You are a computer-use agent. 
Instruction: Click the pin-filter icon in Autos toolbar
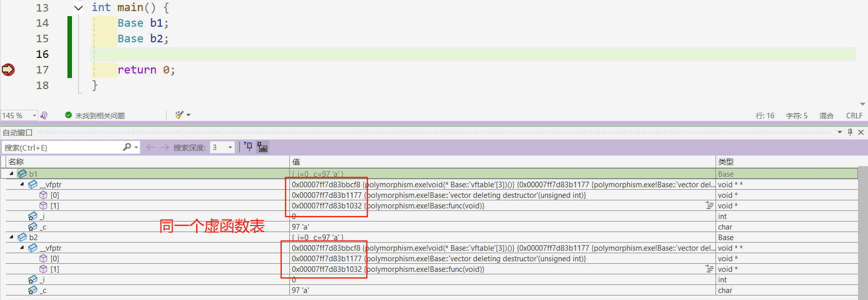(249, 147)
